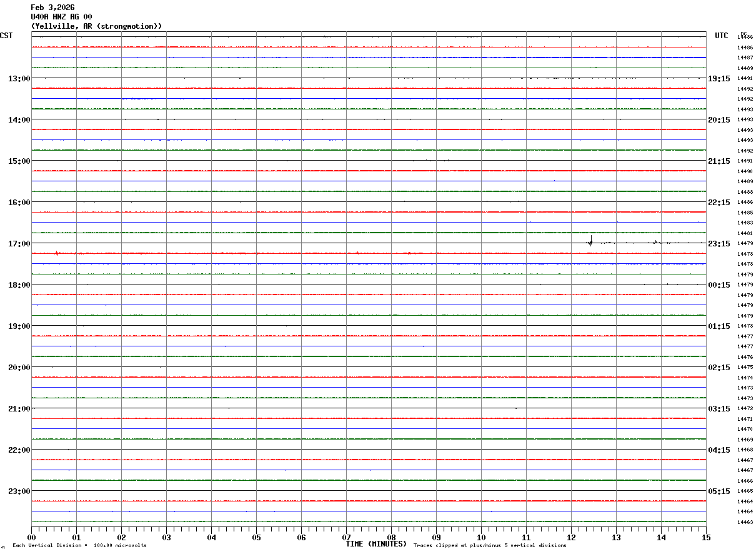
Task: Click the 'Each Vertical Division = 100.00 microvolts' note
Action: (80, 546)
